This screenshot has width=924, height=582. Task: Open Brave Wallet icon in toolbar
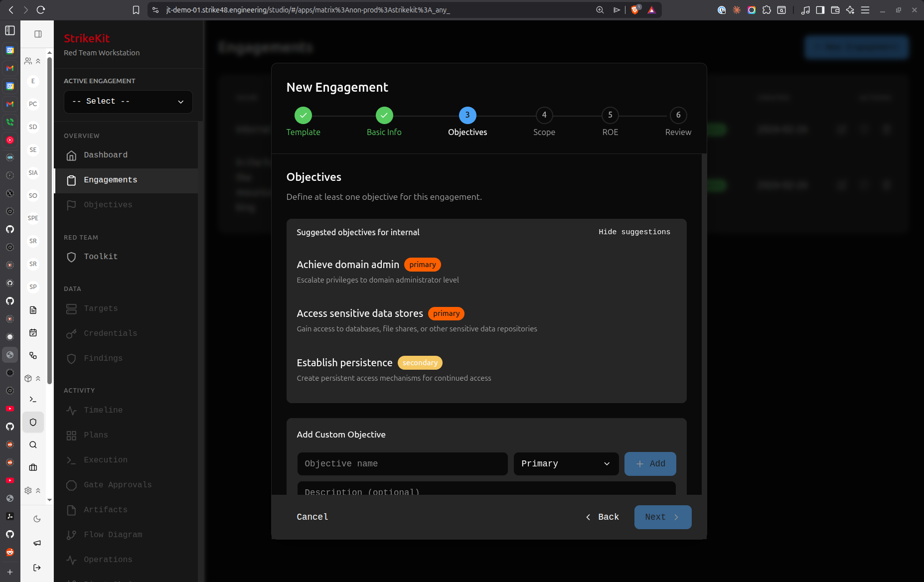pyautogui.click(x=835, y=10)
